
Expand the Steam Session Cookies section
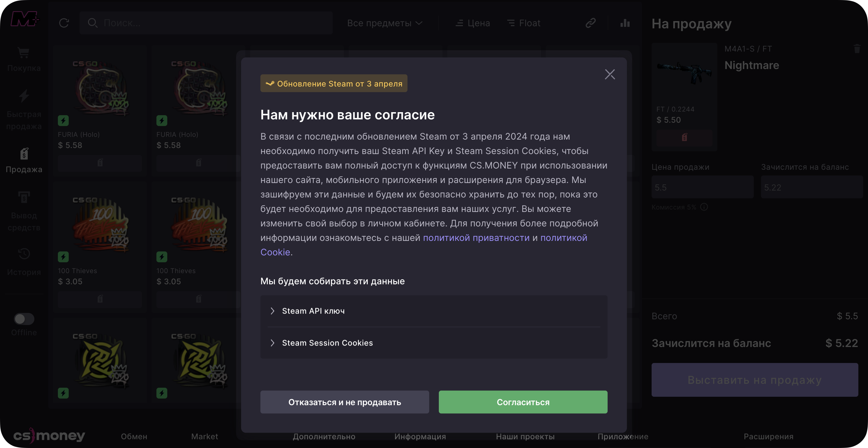(327, 343)
